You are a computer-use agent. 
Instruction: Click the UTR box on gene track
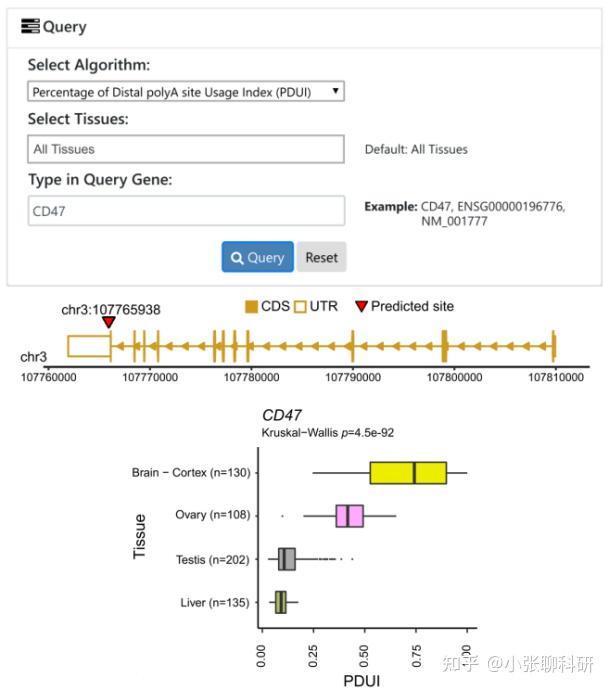point(89,346)
